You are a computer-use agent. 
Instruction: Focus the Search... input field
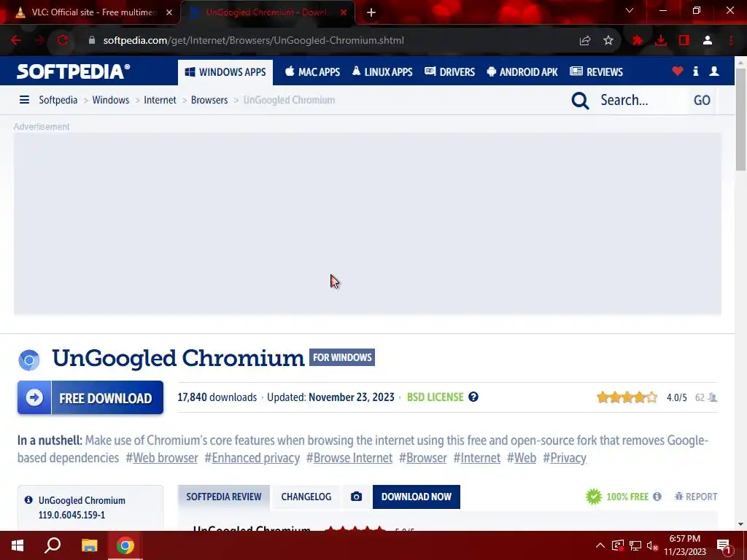click(640, 100)
